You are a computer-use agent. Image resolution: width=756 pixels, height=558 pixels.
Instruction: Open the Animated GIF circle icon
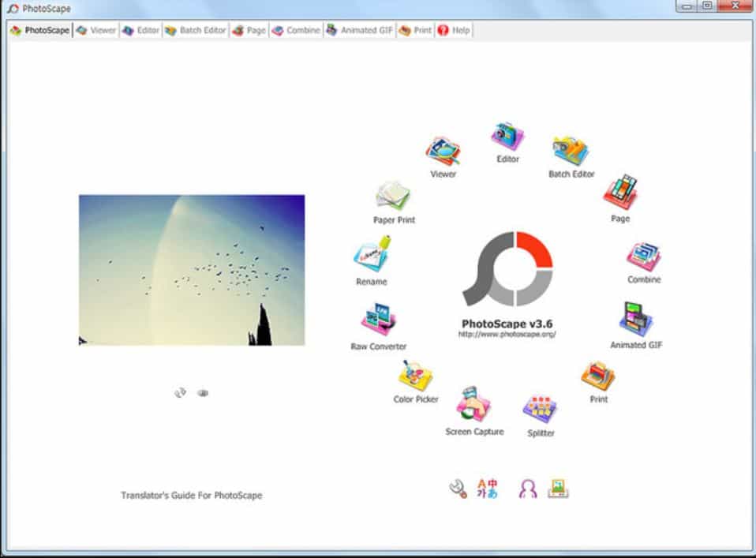pos(636,320)
